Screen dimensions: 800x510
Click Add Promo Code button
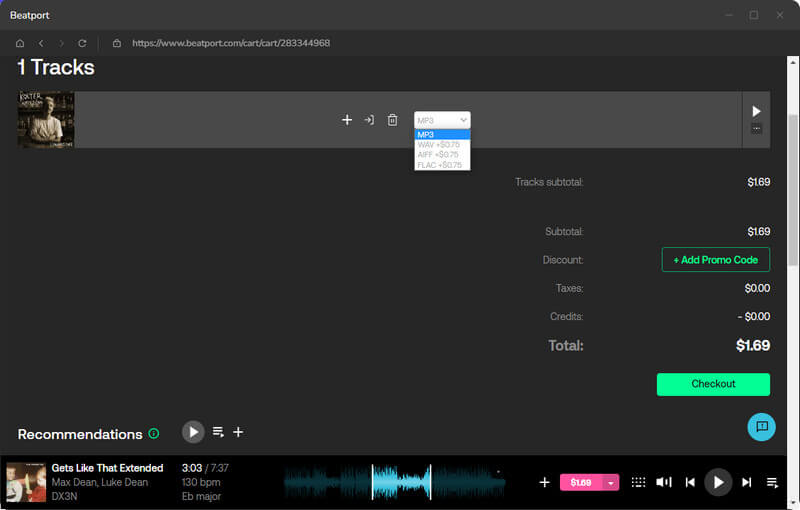[x=716, y=260]
